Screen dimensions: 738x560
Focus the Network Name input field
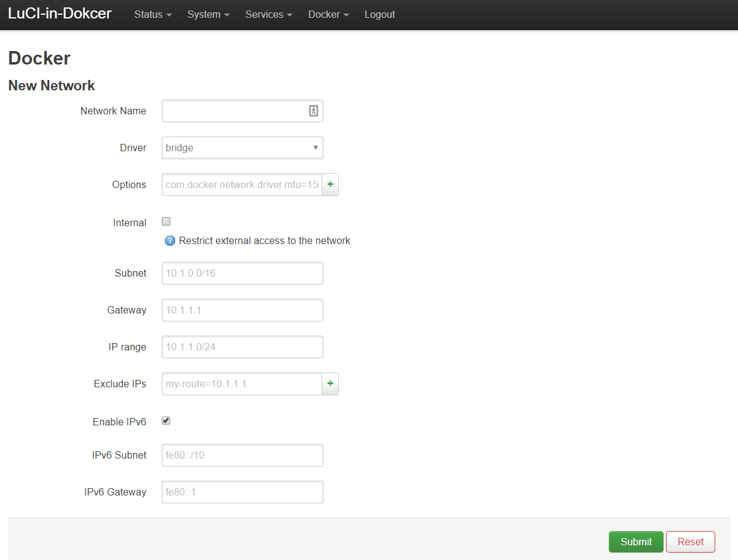point(242,111)
